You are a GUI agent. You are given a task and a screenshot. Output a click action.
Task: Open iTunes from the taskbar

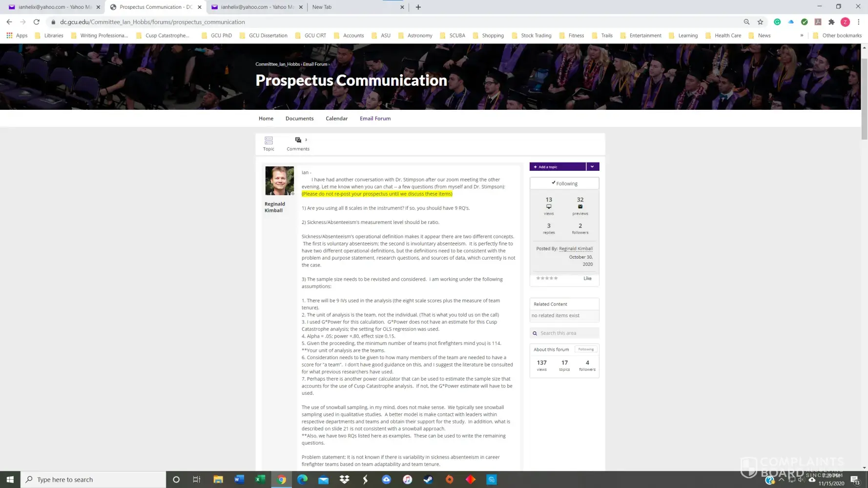[407, 479]
